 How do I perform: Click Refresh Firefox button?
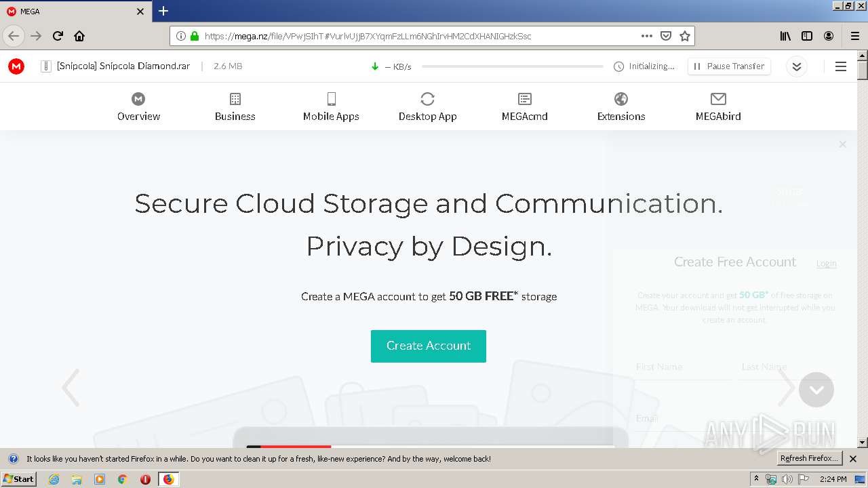(x=809, y=459)
